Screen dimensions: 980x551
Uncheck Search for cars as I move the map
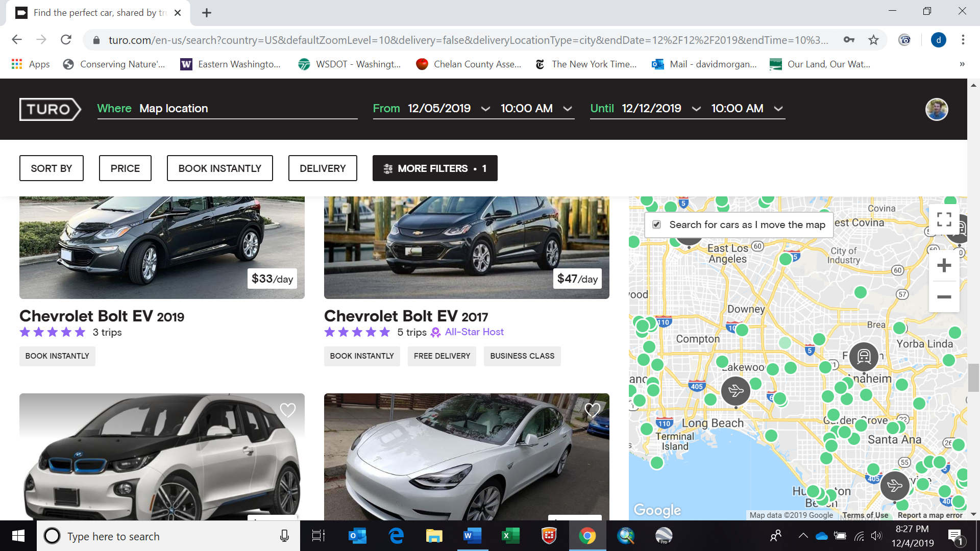coord(657,224)
